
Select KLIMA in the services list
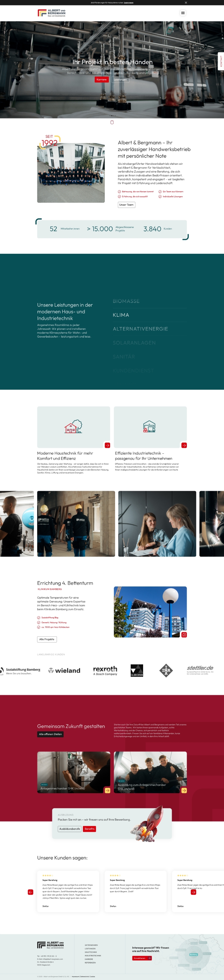click(121, 315)
